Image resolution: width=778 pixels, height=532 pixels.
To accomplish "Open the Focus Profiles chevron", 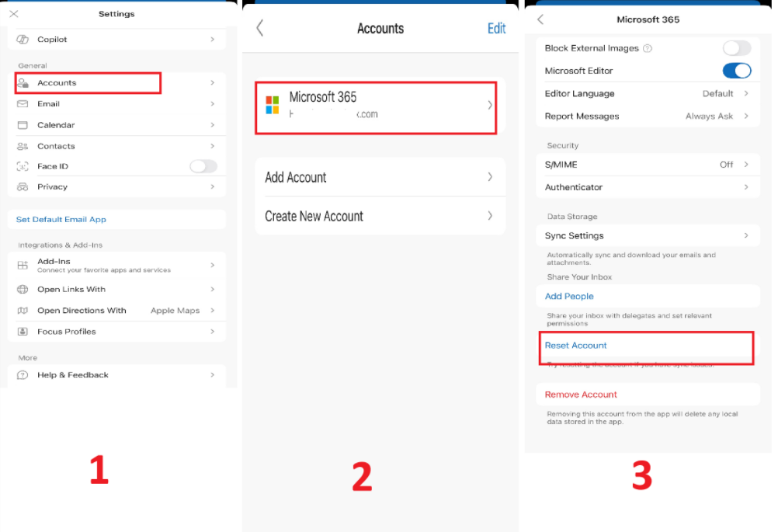I will (x=213, y=332).
